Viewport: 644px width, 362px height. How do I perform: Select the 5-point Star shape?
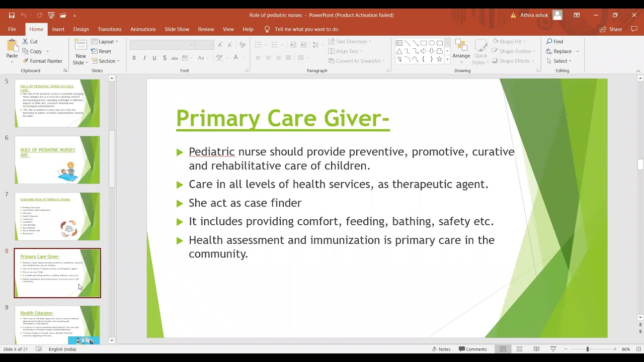tap(440, 59)
